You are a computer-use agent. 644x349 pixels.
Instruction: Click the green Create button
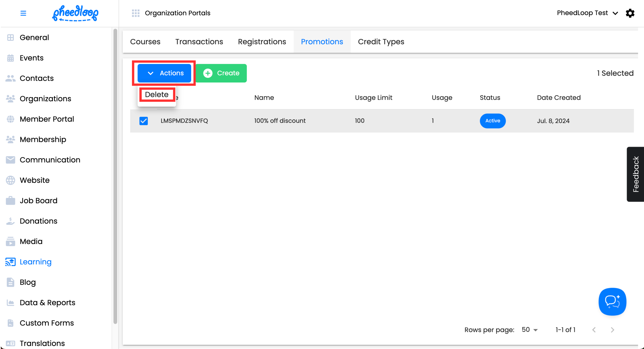coord(221,73)
